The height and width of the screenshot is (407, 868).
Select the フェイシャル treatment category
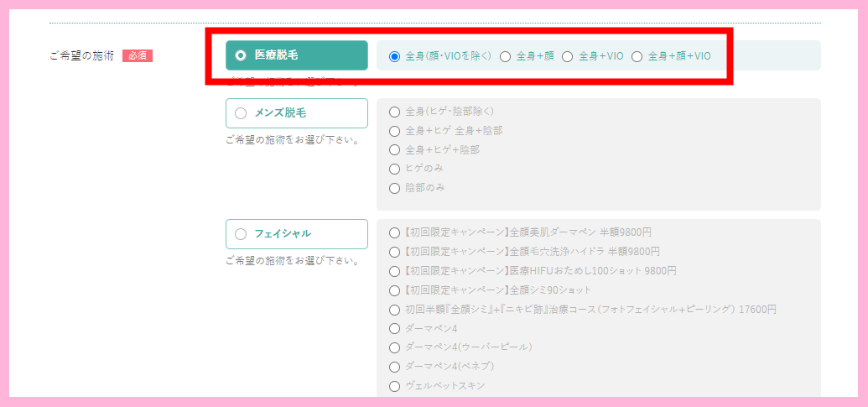[x=297, y=234]
